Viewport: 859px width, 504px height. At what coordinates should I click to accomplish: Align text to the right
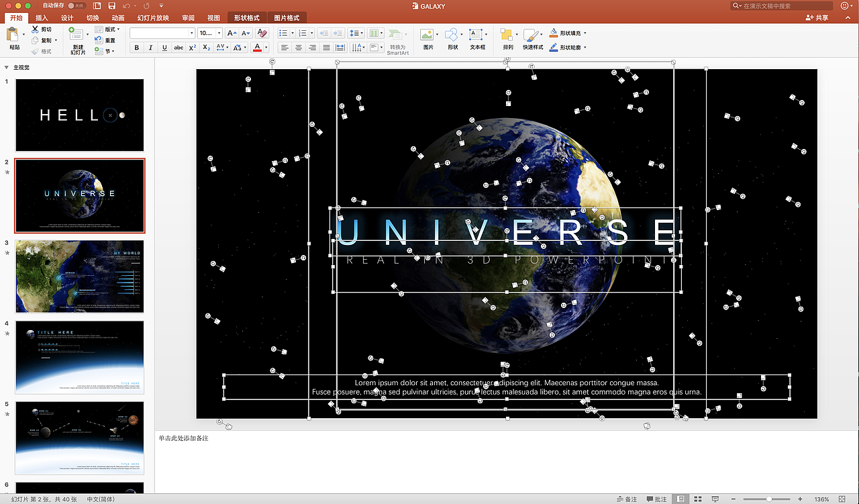point(312,48)
